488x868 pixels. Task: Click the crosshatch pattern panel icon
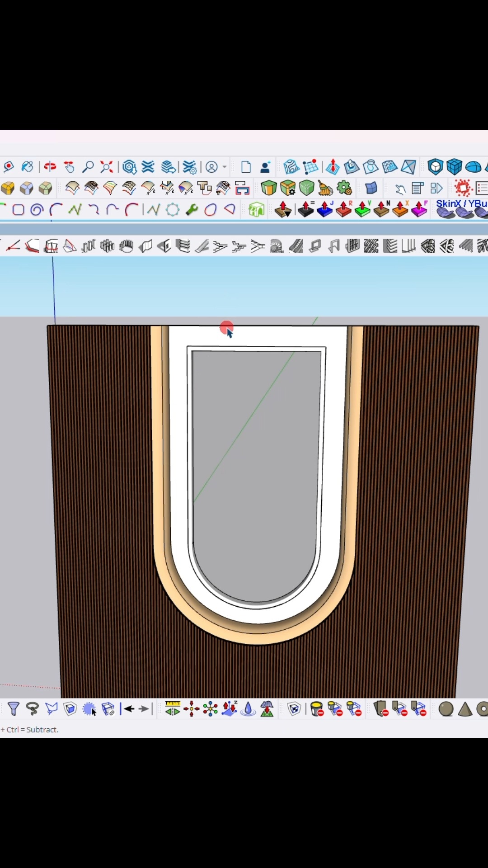pyautogui.click(x=371, y=246)
